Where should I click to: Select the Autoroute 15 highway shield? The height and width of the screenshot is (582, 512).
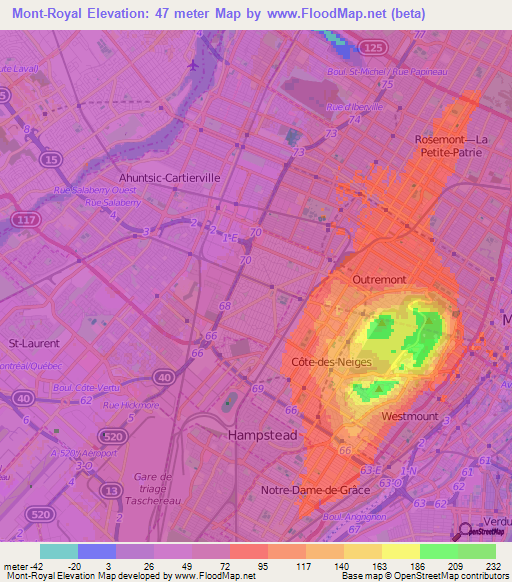pyautogui.click(x=51, y=160)
